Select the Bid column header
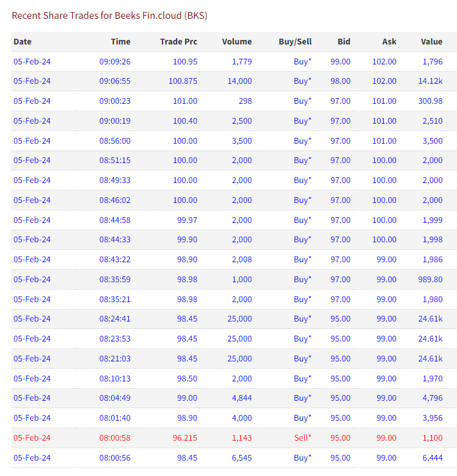 pyautogui.click(x=344, y=42)
